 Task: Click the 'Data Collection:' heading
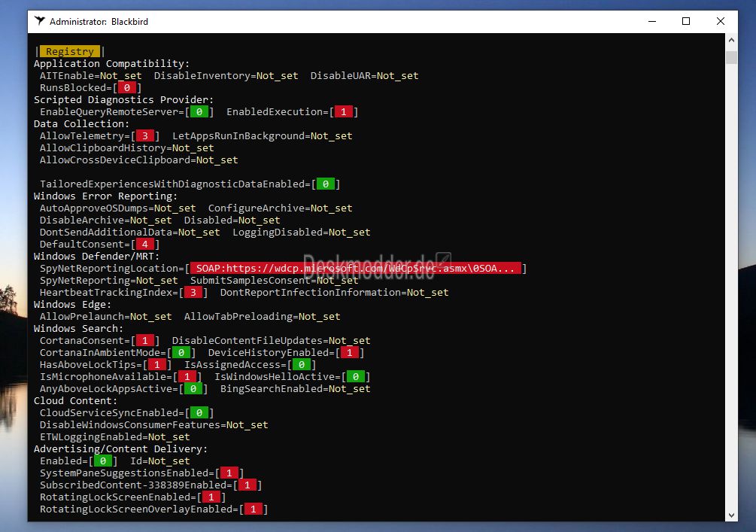(81, 124)
